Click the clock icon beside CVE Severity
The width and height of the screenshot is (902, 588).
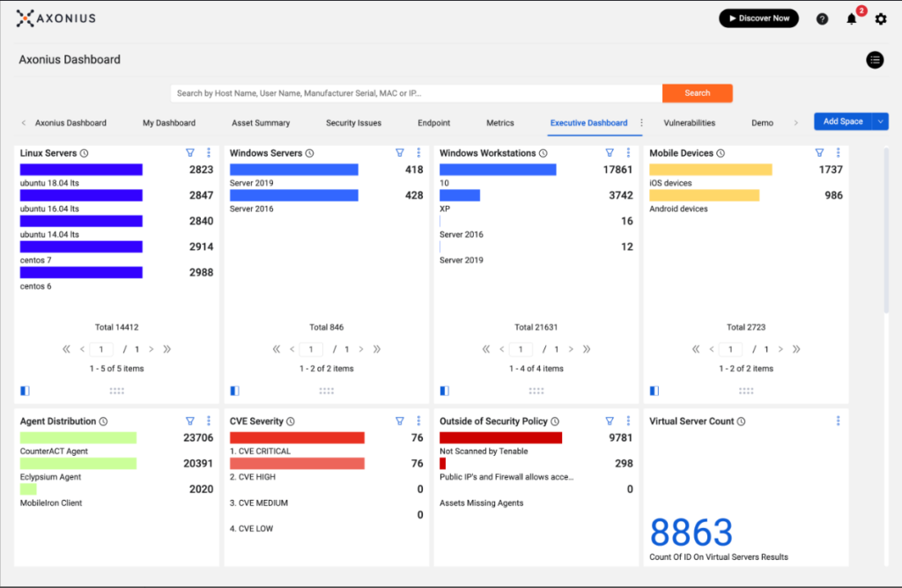[x=291, y=422]
